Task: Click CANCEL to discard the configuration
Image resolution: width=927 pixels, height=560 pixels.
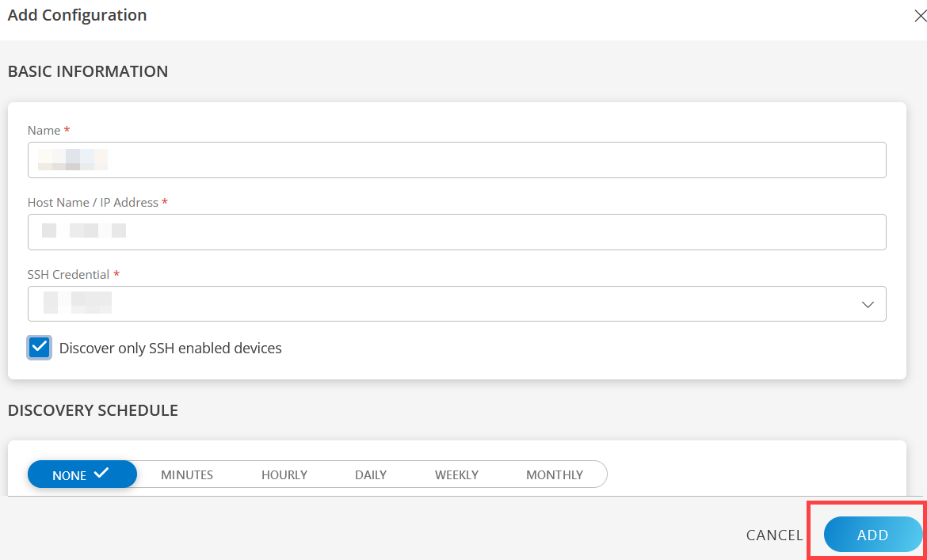Action: (774, 535)
